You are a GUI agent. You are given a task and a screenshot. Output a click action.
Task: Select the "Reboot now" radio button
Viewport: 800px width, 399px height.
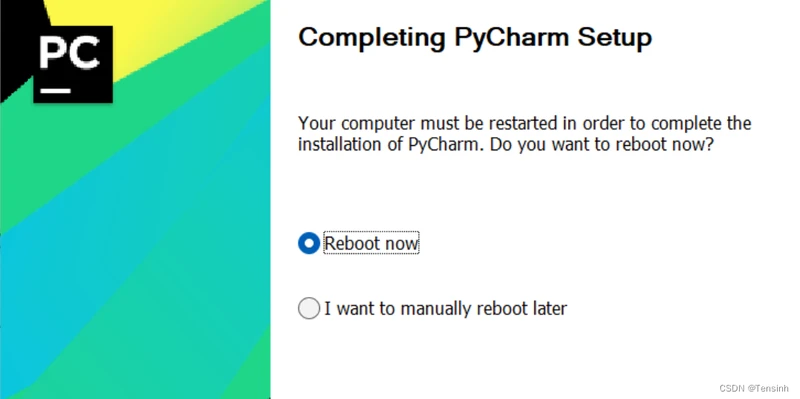pyautogui.click(x=309, y=243)
